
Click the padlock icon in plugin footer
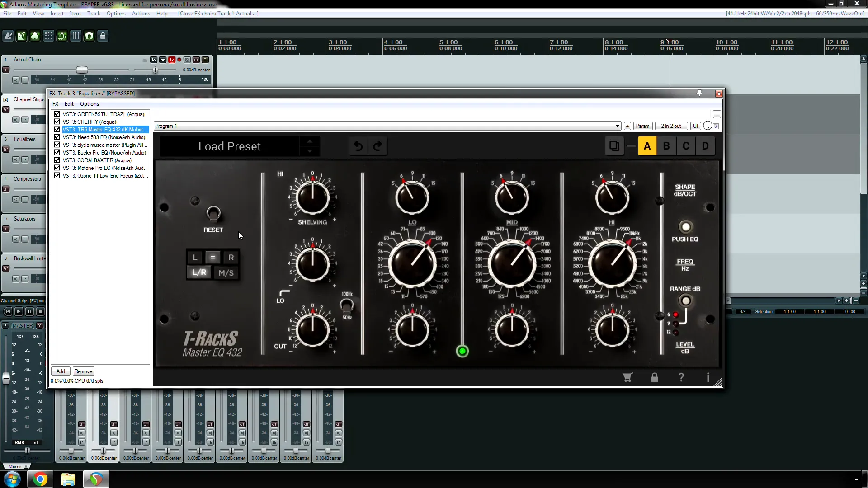tap(654, 377)
